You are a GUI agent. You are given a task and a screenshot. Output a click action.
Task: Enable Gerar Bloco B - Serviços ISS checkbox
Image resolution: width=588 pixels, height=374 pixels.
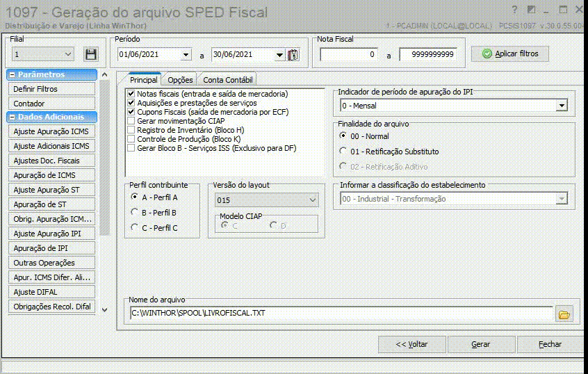[x=131, y=148]
